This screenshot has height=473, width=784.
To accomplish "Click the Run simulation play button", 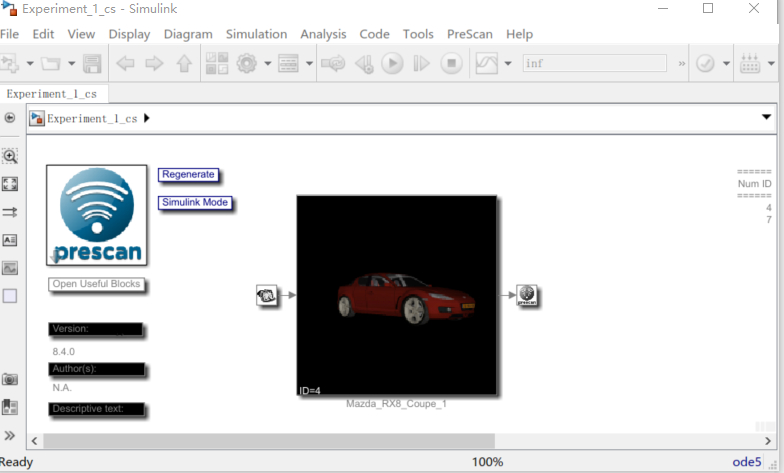I will 392,64.
